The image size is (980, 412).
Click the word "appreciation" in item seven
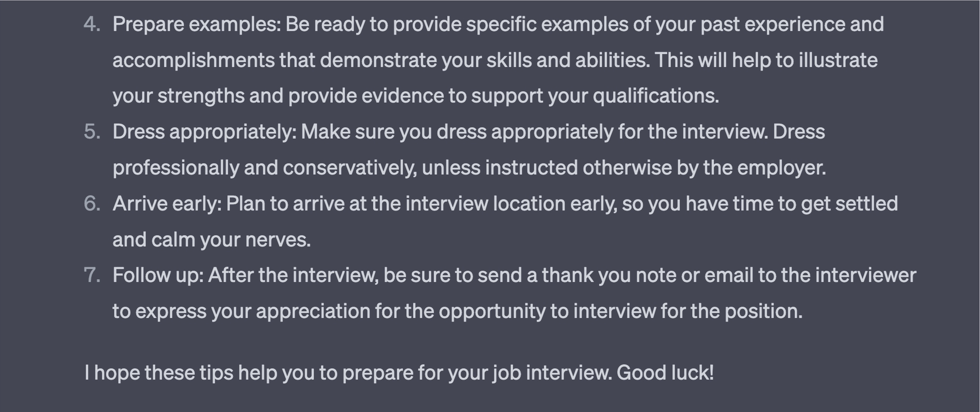313,312
